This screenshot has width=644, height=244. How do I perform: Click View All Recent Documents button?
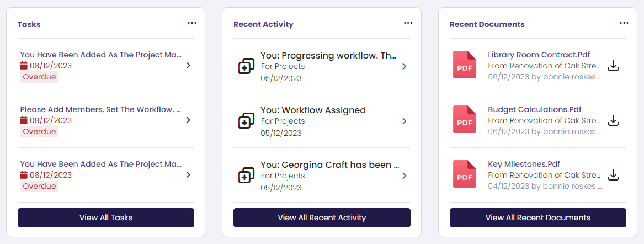[538, 218]
